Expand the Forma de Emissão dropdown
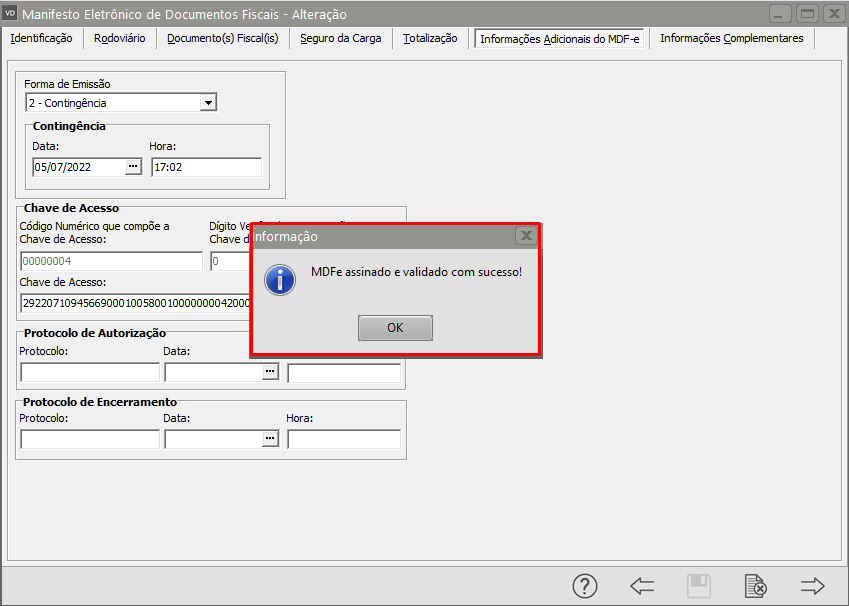 pos(208,102)
